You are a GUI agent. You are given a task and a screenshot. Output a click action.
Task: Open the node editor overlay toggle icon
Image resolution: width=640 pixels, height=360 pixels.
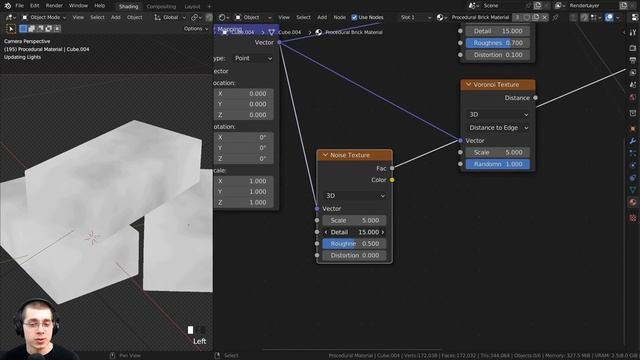[x=609, y=17]
